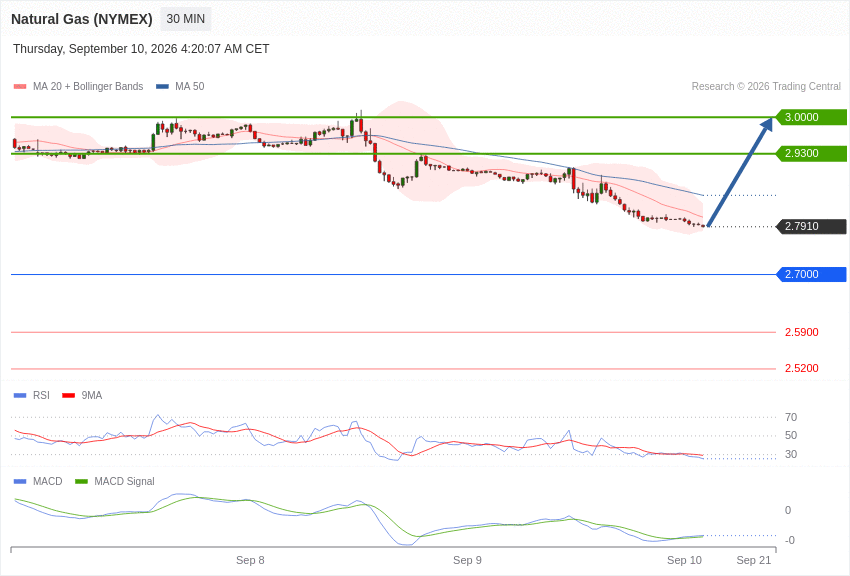Image resolution: width=850 pixels, height=576 pixels.
Task: Click the 2.7910 current price tag
Action: click(x=811, y=226)
